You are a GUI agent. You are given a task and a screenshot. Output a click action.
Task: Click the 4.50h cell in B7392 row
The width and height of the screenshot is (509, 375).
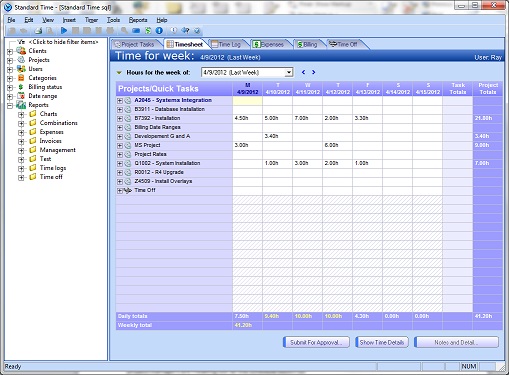[247, 118]
